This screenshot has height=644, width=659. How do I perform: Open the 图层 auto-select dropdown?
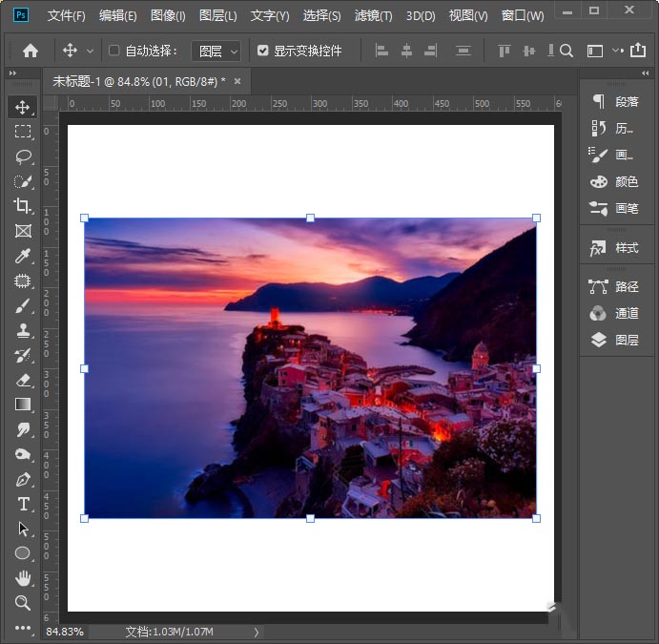tap(216, 51)
